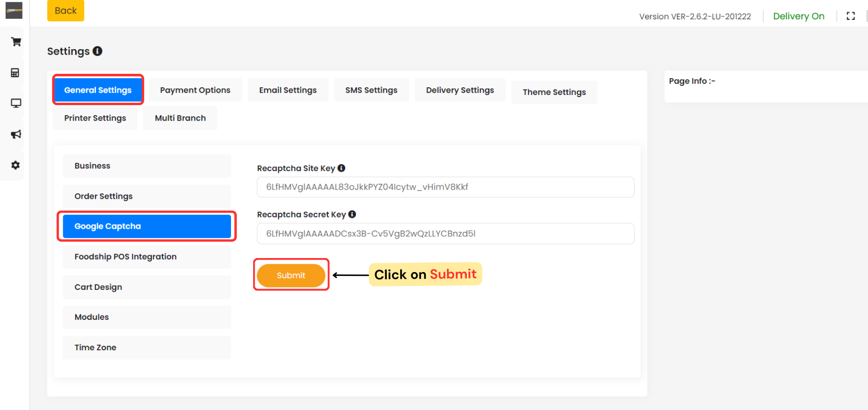
Task: Click the Page Info :- panel text
Action: click(x=692, y=81)
